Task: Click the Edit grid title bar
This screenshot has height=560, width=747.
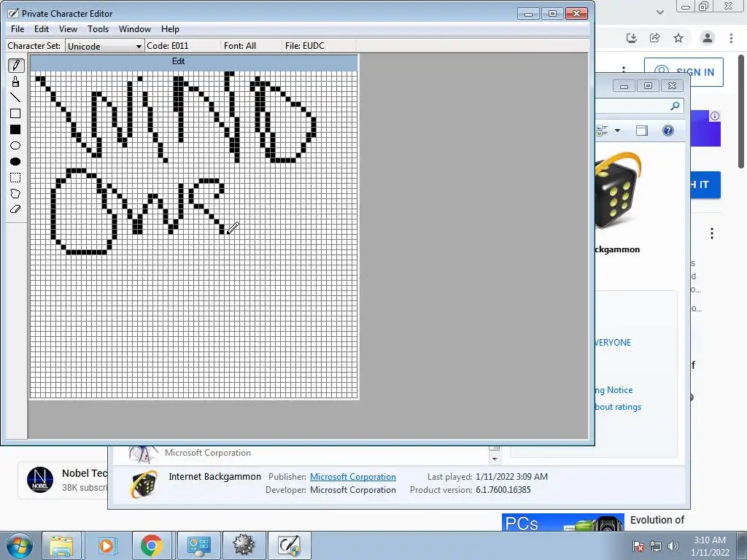Action: pyautogui.click(x=194, y=61)
